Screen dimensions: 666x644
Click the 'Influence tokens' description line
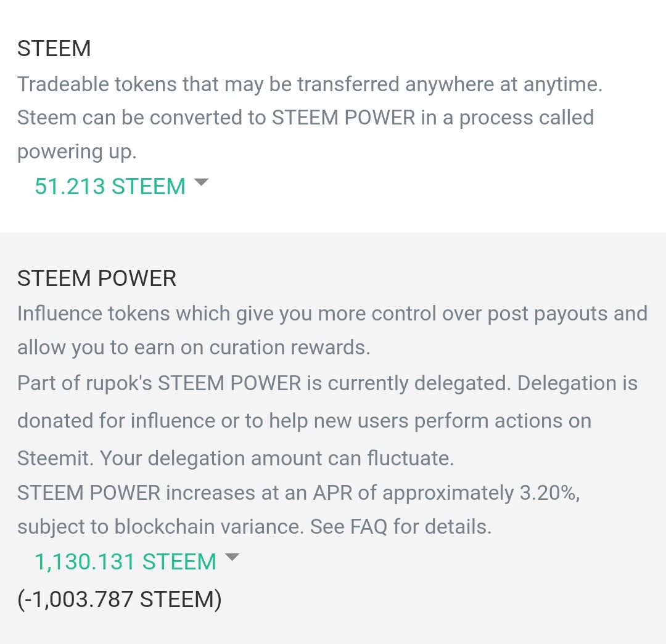point(332,314)
